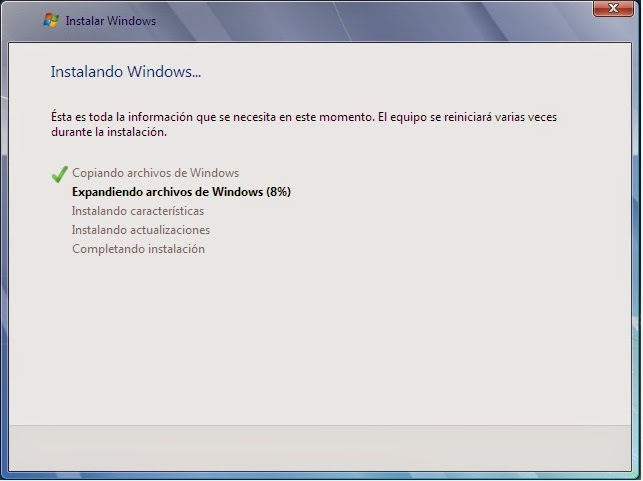
Task: Click the 'Instalando Windows...' heading
Action: (126, 72)
